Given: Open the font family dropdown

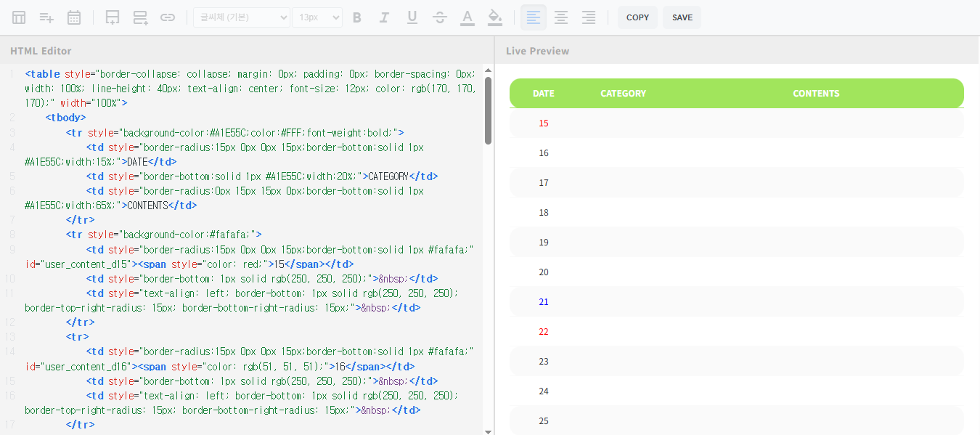Looking at the screenshot, I should (x=241, y=17).
